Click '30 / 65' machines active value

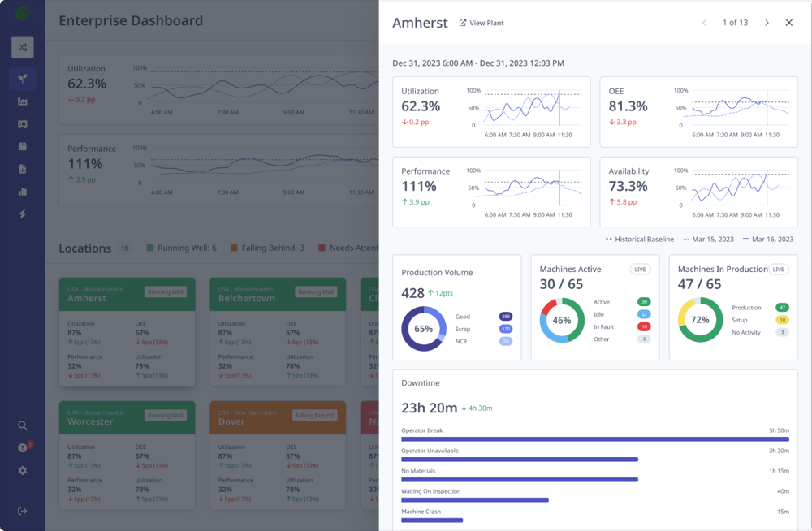[561, 284]
